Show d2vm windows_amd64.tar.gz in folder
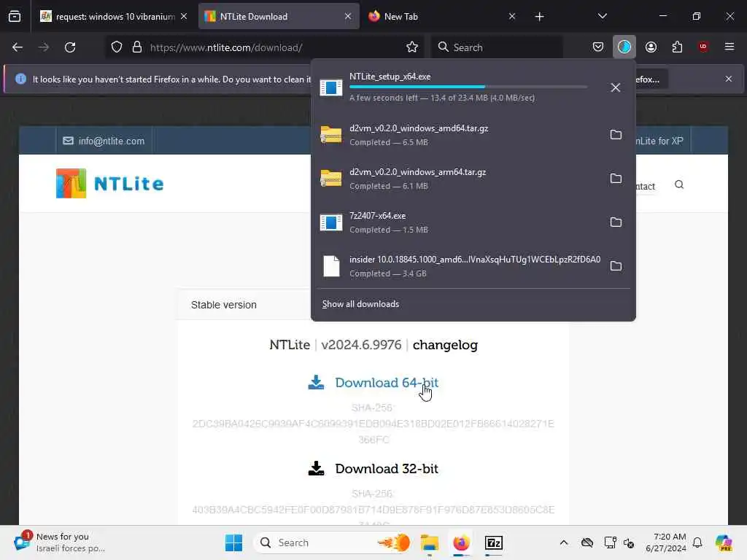The width and height of the screenshot is (747, 560). click(x=616, y=135)
